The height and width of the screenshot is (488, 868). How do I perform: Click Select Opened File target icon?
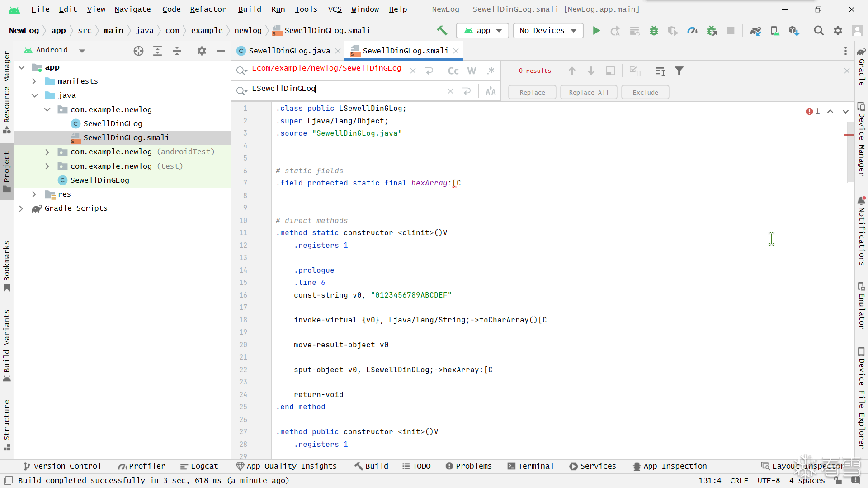[138, 51]
